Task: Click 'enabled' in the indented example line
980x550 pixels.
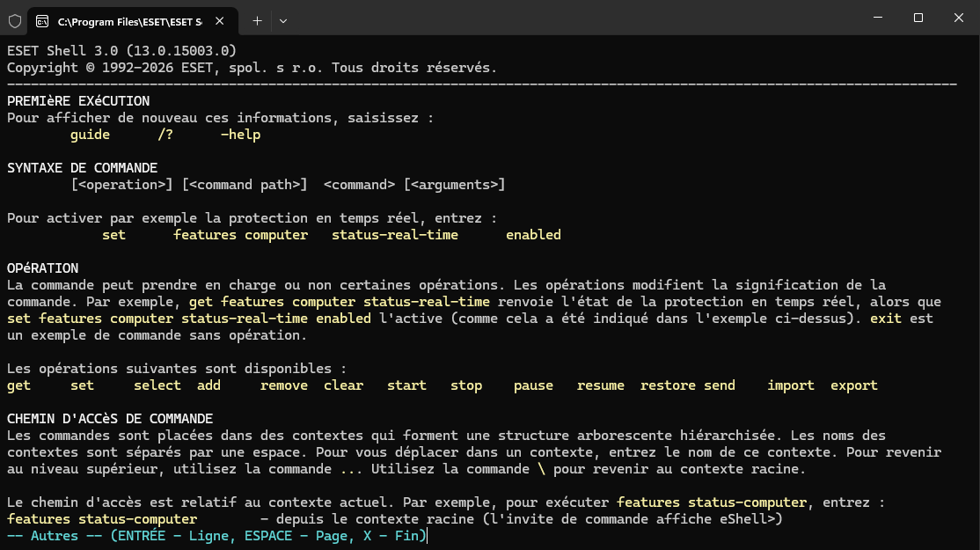Action: coord(533,234)
